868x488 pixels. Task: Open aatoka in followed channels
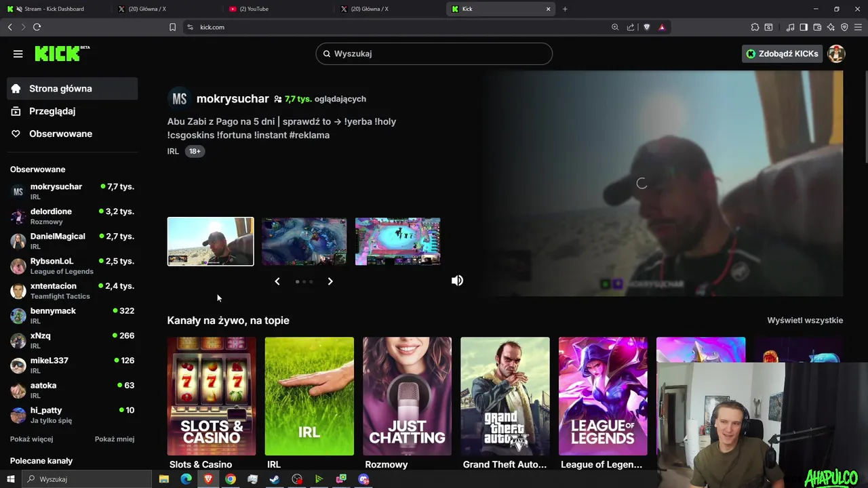pyautogui.click(x=73, y=390)
